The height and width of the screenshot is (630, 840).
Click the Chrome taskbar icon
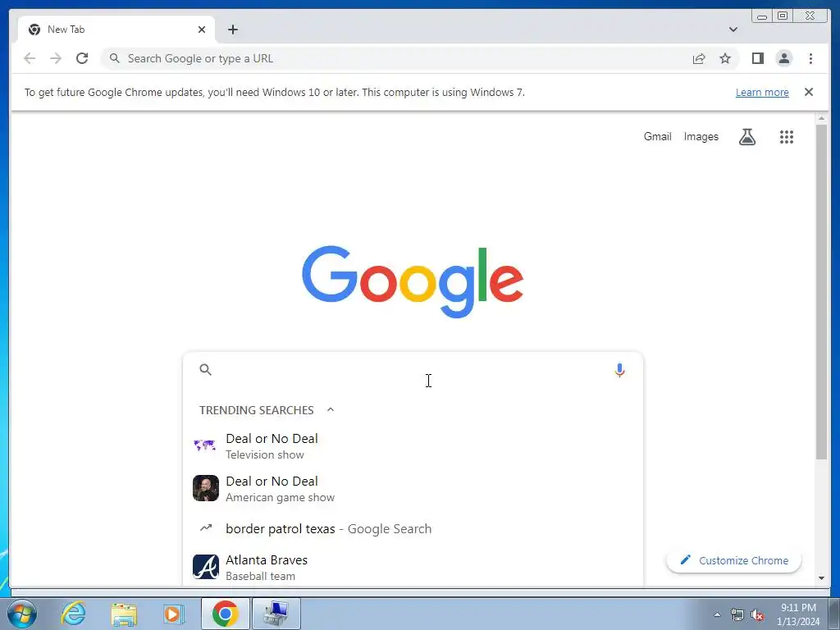pyautogui.click(x=225, y=614)
